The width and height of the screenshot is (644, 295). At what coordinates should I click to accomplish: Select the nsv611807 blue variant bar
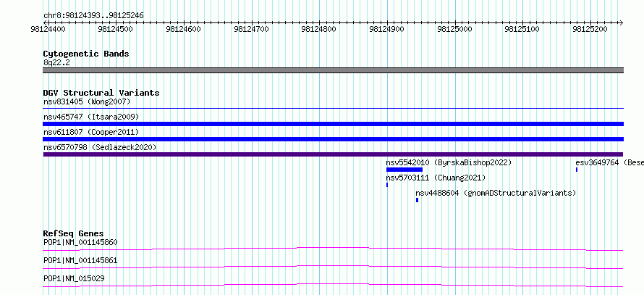click(333, 139)
